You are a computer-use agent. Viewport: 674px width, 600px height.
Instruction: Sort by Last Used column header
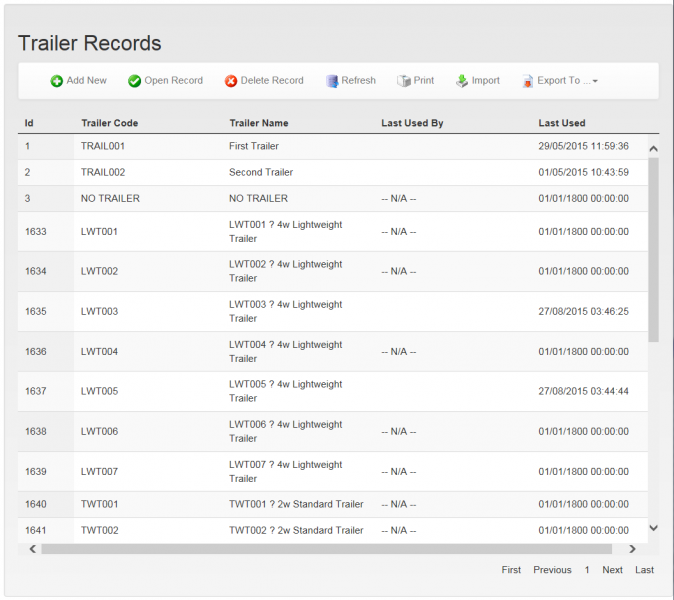point(562,123)
